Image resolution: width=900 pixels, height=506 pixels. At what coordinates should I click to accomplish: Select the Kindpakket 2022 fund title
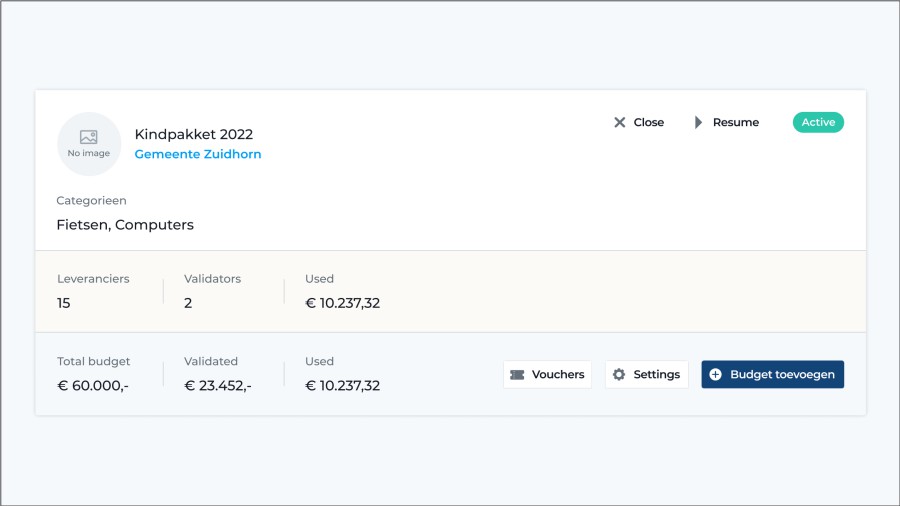(194, 134)
